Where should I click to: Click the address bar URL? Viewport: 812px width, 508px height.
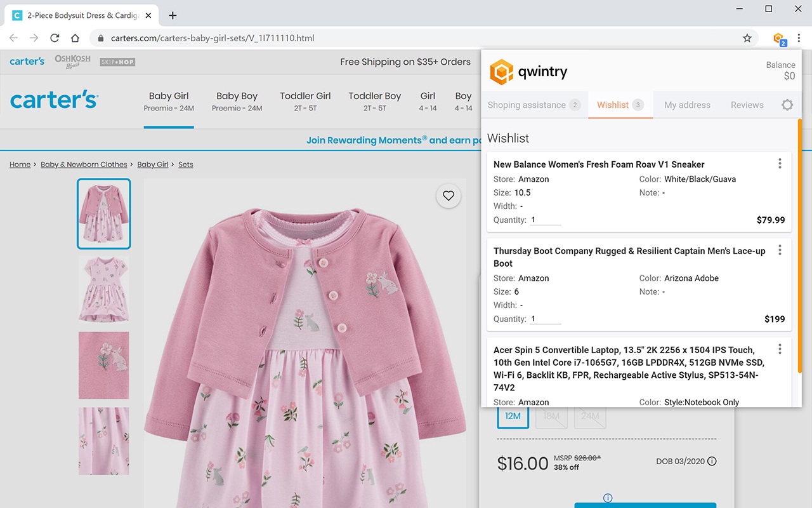213,38
